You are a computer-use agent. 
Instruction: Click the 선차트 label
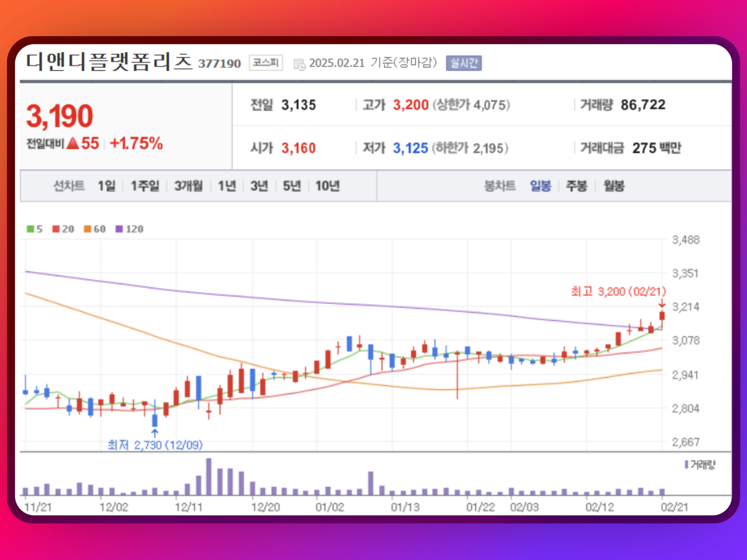tap(69, 186)
